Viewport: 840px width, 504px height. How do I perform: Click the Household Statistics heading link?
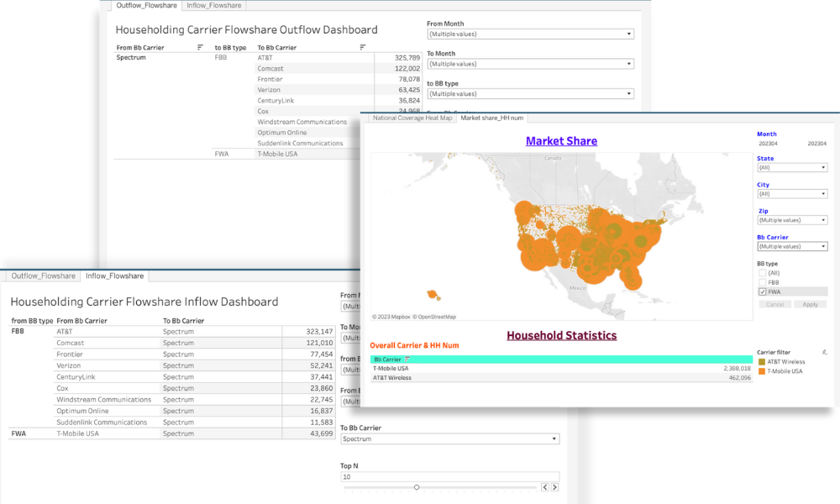point(561,335)
